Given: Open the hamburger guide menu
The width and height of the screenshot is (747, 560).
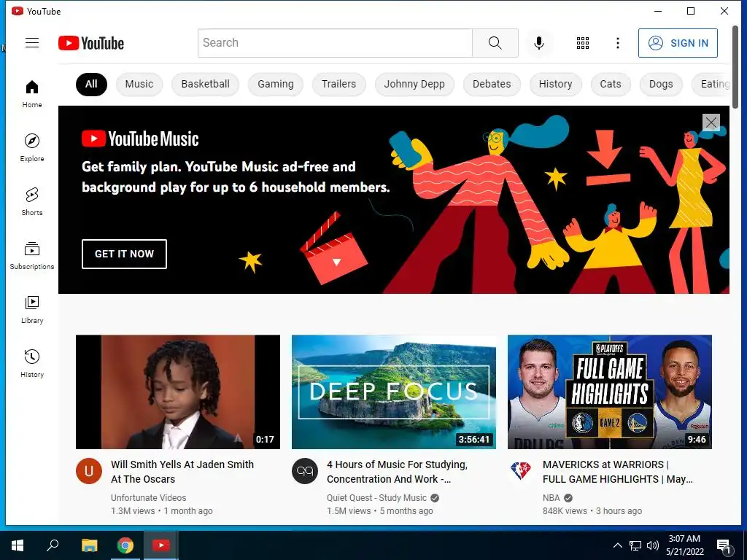Looking at the screenshot, I should pyautogui.click(x=32, y=43).
